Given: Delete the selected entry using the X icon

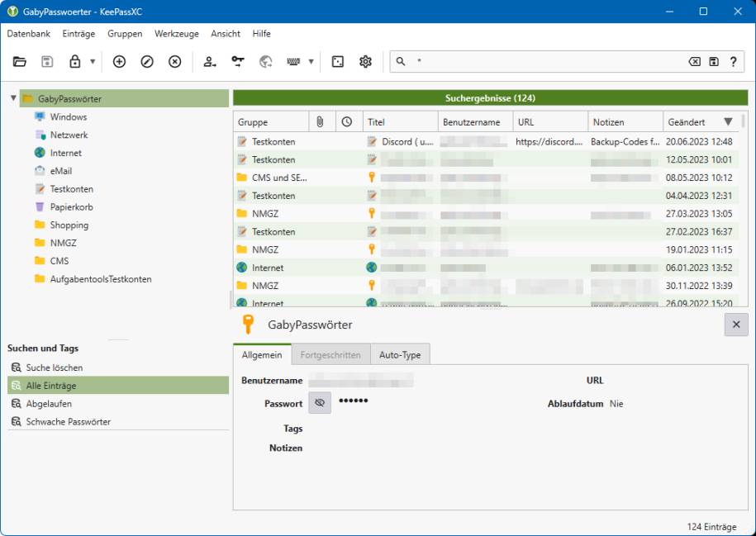Looking at the screenshot, I should click(x=174, y=61).
